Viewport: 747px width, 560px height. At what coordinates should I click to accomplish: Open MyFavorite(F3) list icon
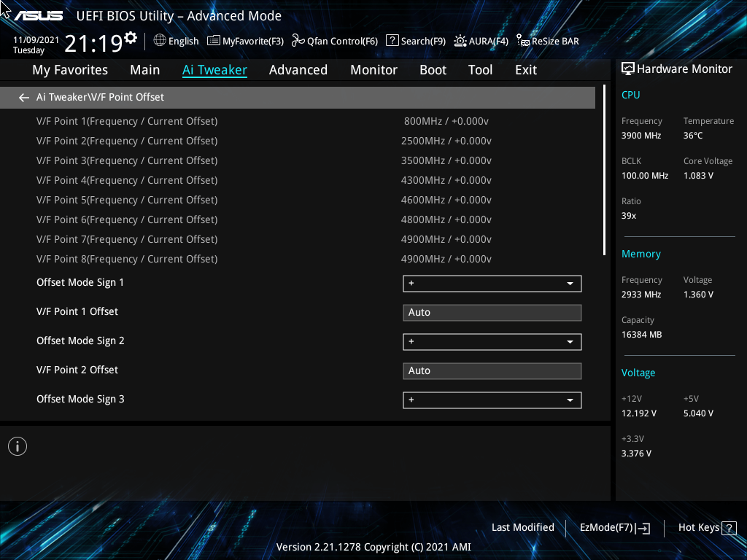coord(214,41)
